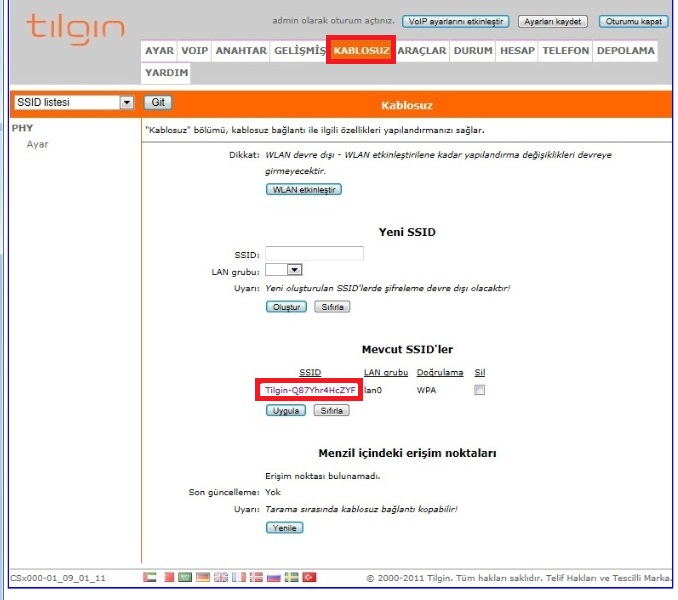Select the French flag language icon
Viewport: 678px width, 600px height.
238,577
